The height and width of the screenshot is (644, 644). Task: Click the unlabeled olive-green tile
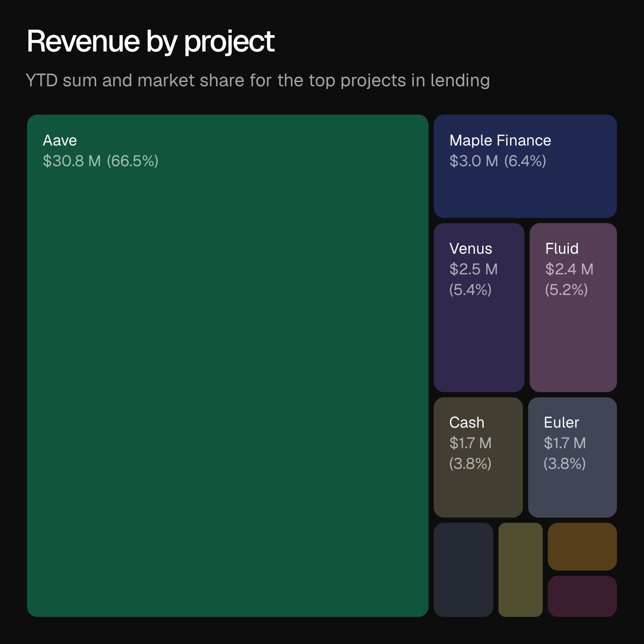point(520,570)
